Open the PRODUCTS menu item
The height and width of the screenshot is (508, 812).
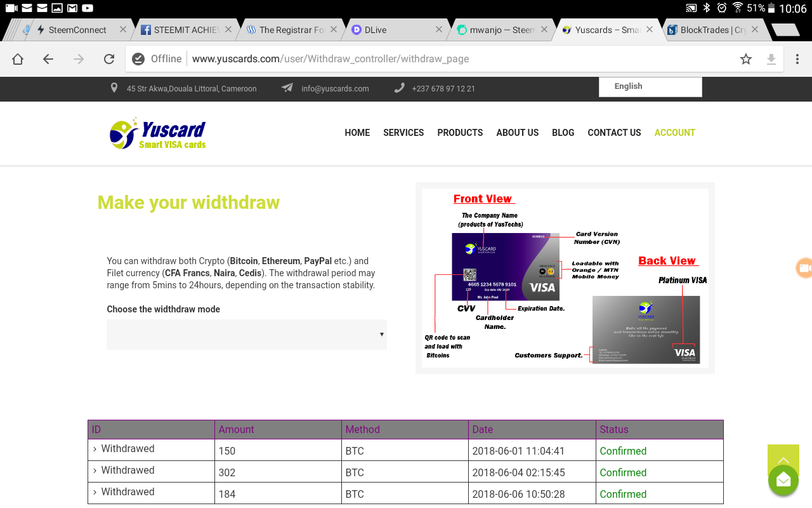(460, 133)
